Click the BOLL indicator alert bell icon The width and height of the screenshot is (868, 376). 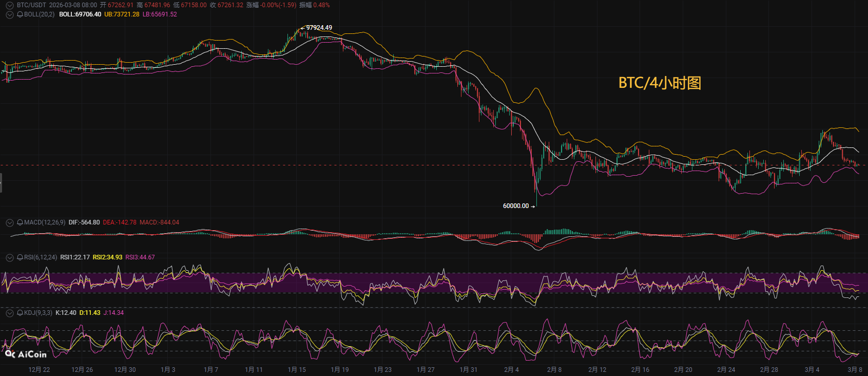click(x=20, y=14)
